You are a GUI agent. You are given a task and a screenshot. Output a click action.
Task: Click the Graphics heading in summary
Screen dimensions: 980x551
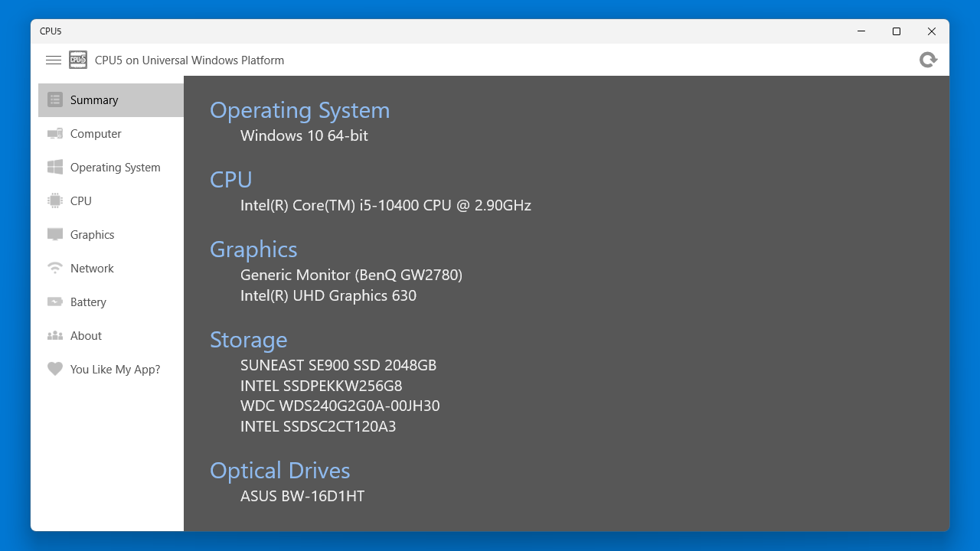pos(253,249)
